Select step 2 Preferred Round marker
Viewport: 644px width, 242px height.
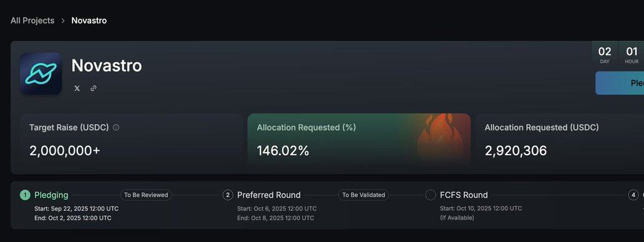[x=228, y=195]
